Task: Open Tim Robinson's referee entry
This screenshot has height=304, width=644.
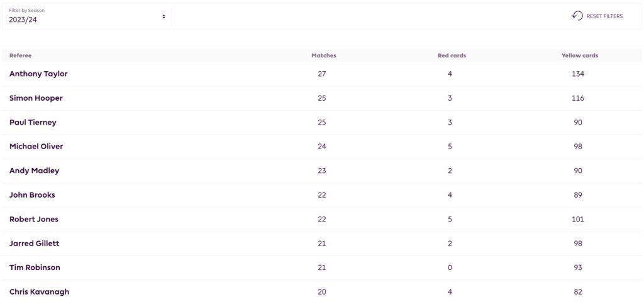Action: coord(35,267)
